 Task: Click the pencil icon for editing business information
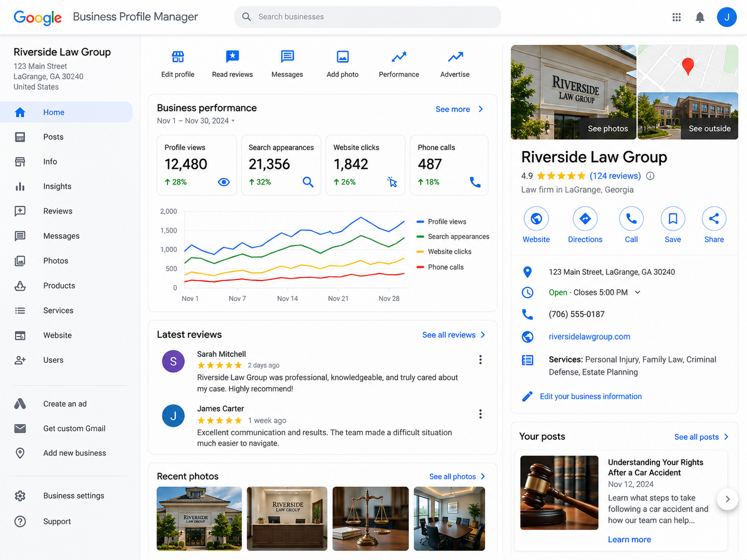(527, 396)
